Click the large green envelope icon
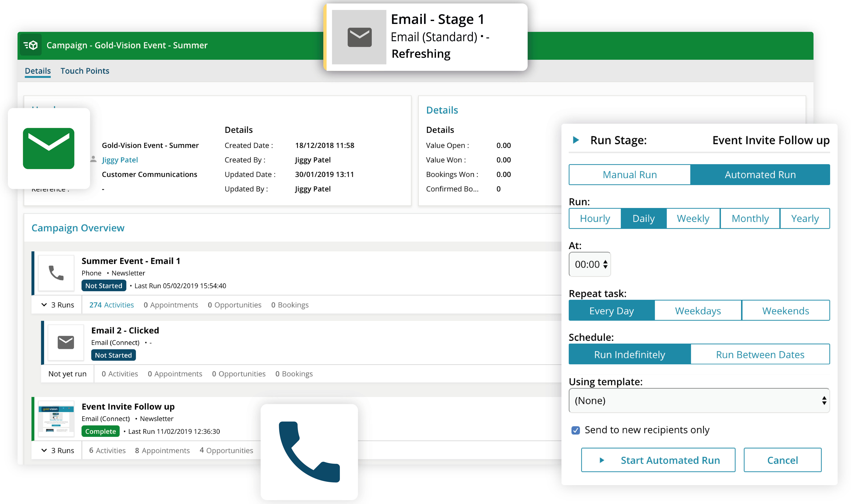The image size is (851, 504). tap(49, 148)
